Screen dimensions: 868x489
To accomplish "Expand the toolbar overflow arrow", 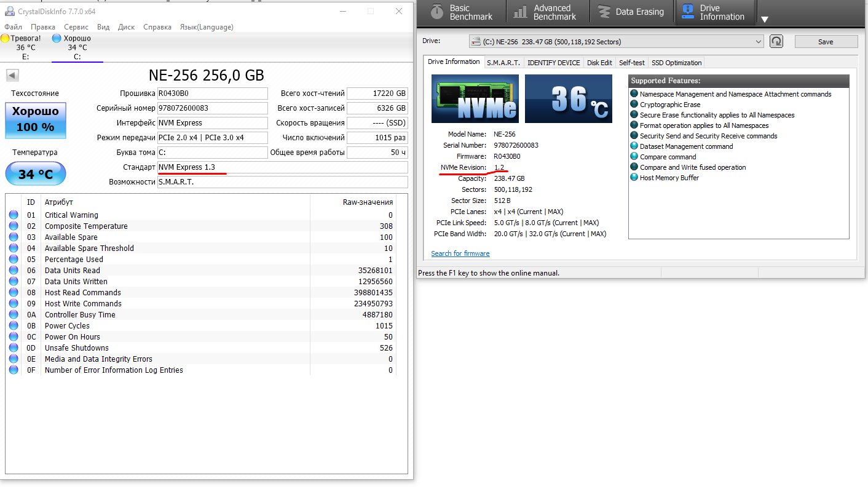I will [x=765, y=20].
